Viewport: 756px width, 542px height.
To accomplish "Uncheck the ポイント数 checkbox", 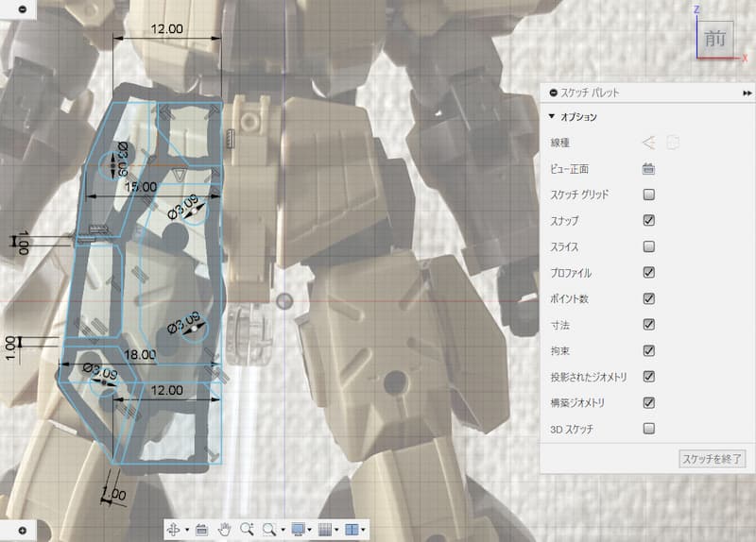I will 649,298.
